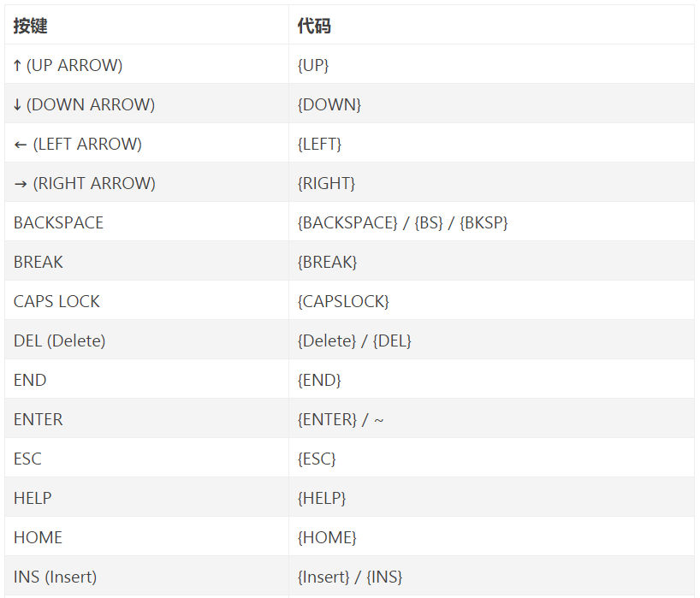This screenshot has width=700, height=598.
Task: Click the left arrow symbol before LEFT ARROW
Action: click(x=20, y=145)
